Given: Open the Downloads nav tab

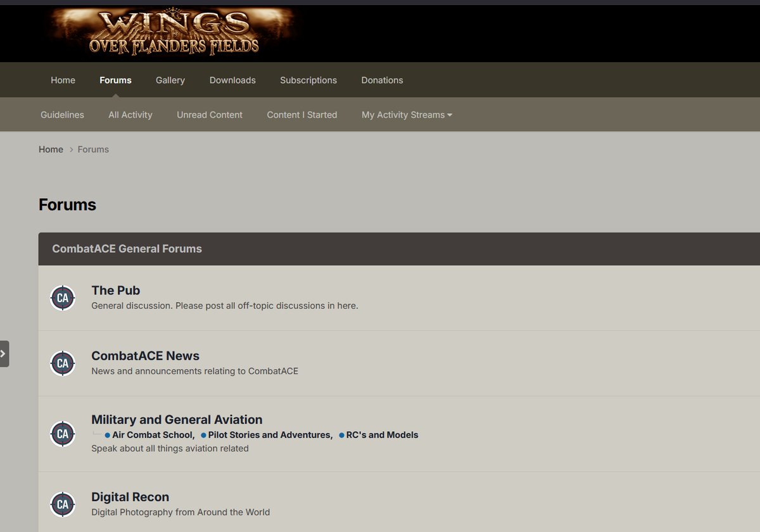Looking at the screenshot, I should coord(232,80).
